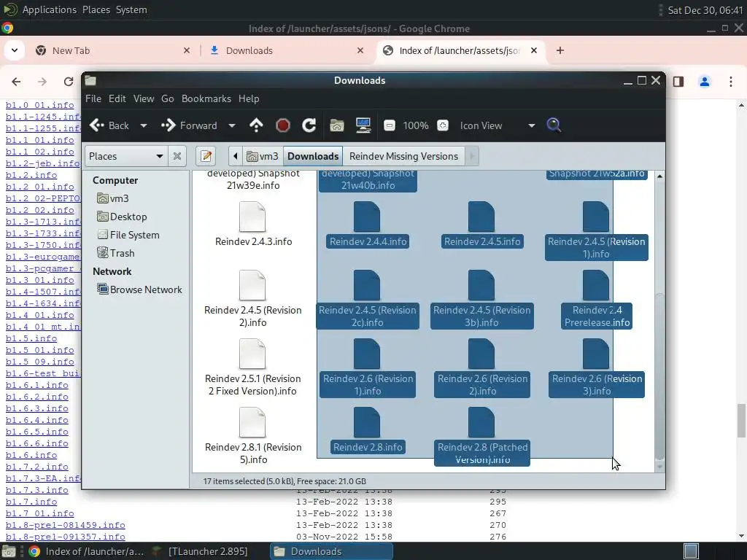Open the Bookmarks menu

(206, 98)
